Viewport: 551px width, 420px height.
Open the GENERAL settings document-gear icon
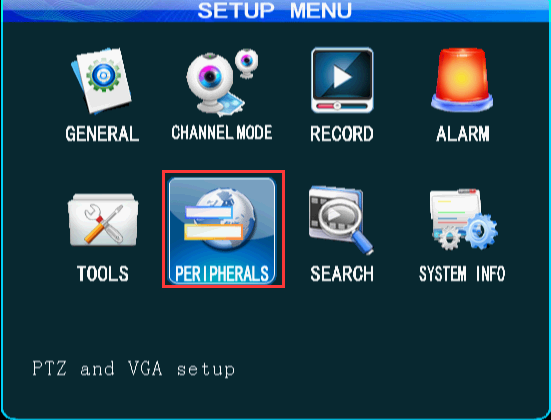tap(102, 81)
